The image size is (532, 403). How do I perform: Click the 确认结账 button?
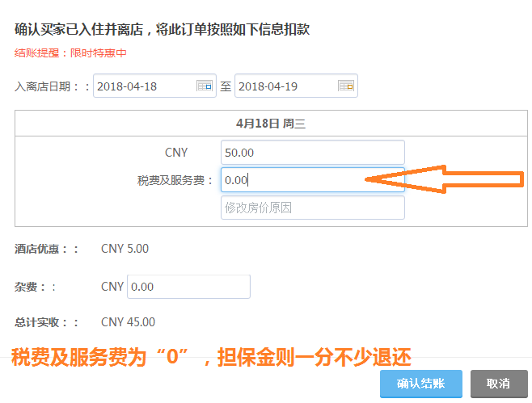pyautogui.click(x=421, y=384)
